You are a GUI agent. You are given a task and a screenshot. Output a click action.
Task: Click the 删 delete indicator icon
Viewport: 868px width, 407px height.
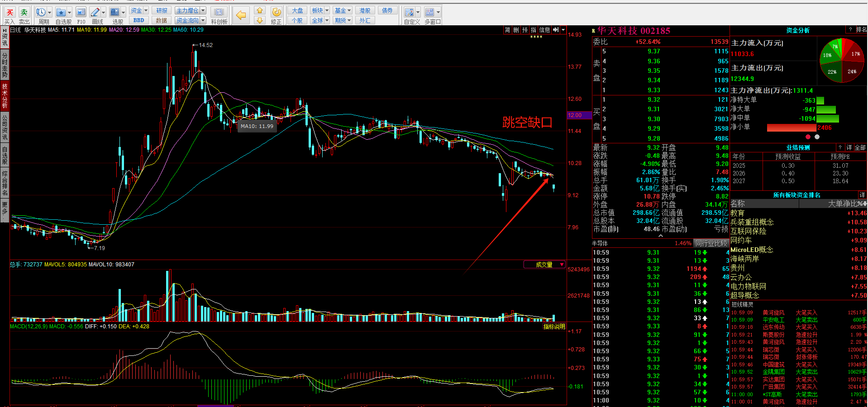(516, 30)
